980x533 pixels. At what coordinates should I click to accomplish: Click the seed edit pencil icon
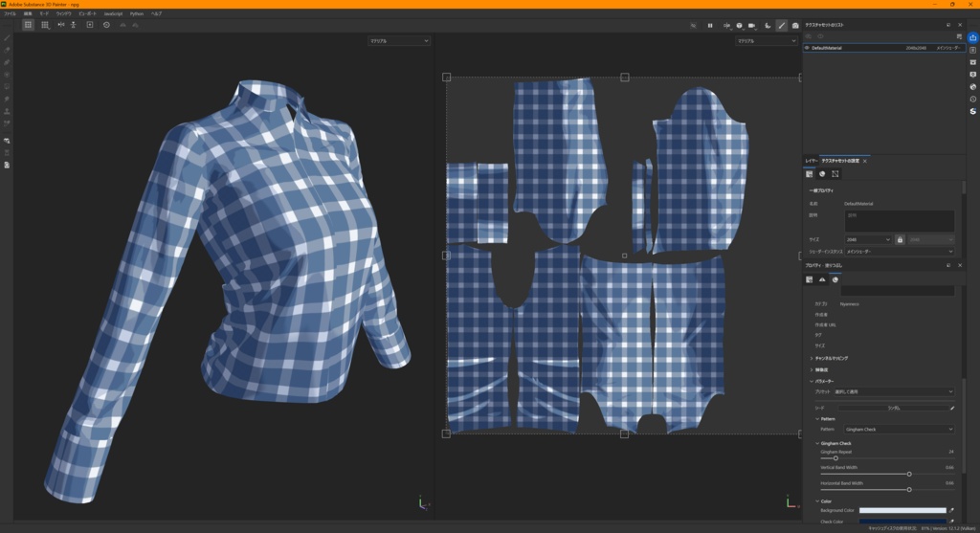pos(952,408)
